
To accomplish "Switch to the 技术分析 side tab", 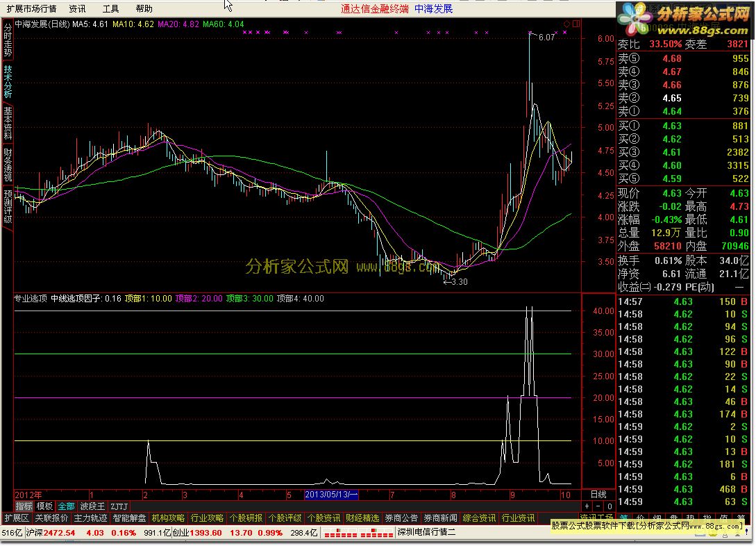I will coord(8,82).
